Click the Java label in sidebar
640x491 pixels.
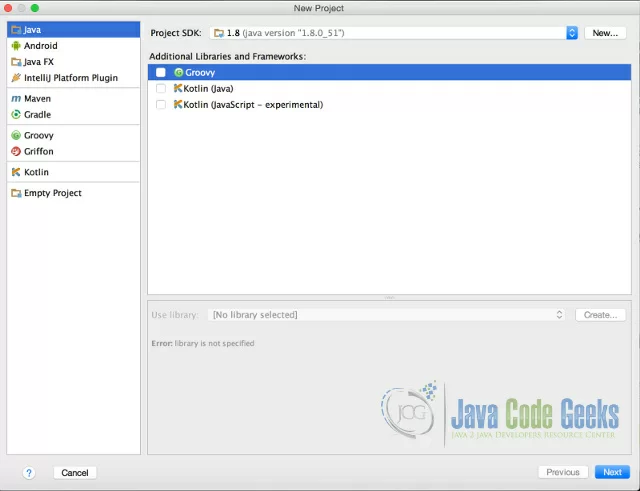(32, 30)
